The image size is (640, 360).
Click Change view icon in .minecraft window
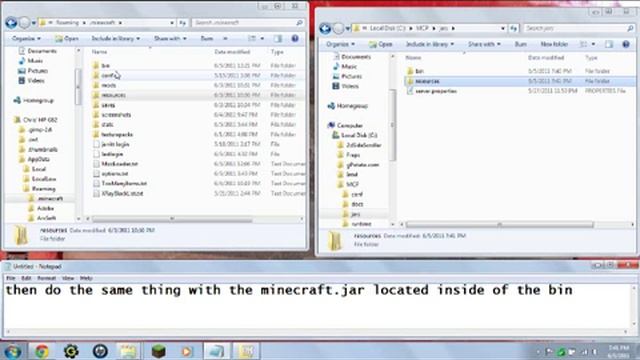(x=252, y=38)
